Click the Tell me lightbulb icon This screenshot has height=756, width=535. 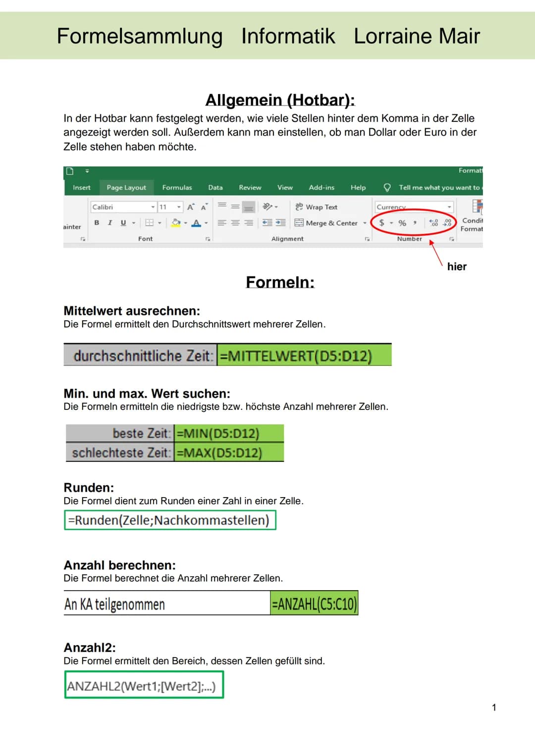click(387, 188)
